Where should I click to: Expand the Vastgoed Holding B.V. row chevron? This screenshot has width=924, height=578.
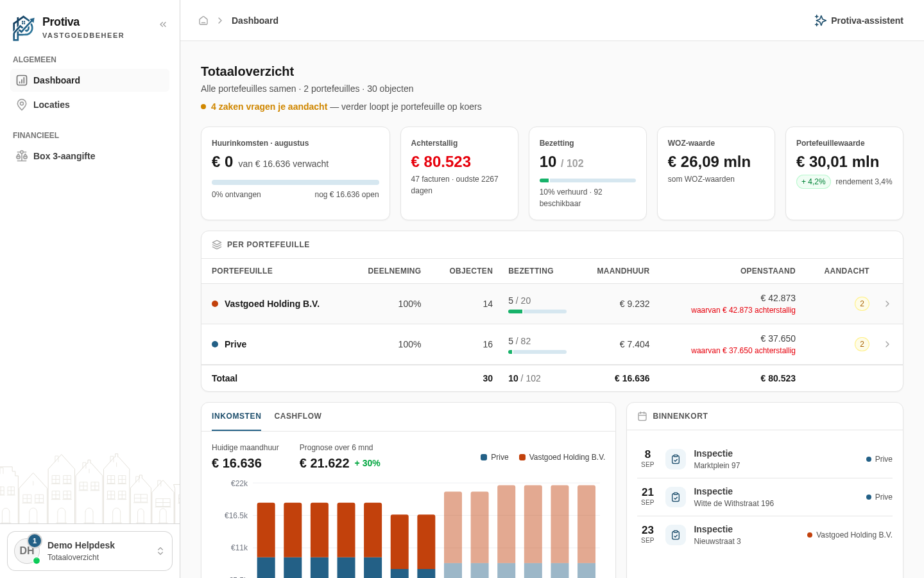[x=887, y=304]
